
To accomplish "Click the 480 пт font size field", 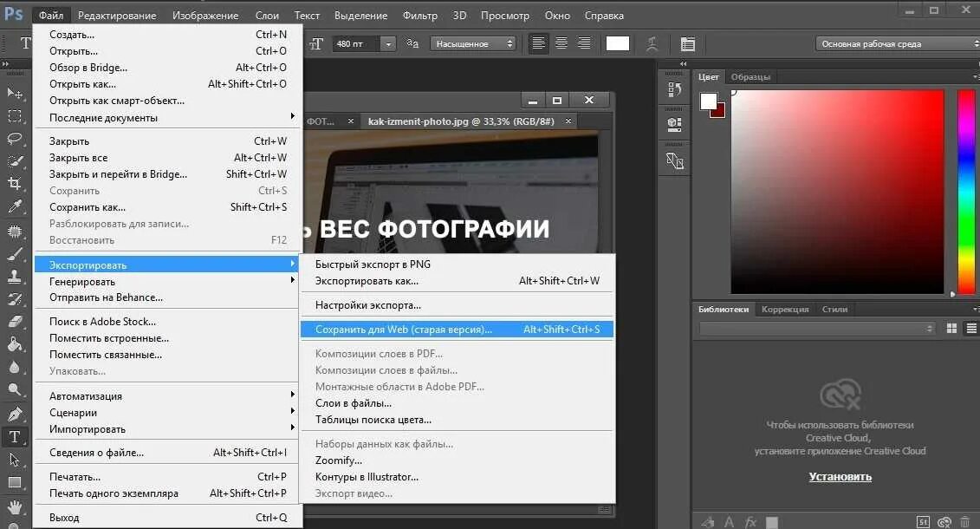I will [x=356, y=43].
